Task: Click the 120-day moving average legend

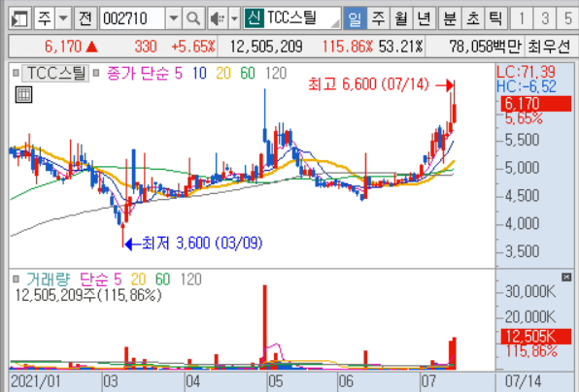Action: pos(276,74)
